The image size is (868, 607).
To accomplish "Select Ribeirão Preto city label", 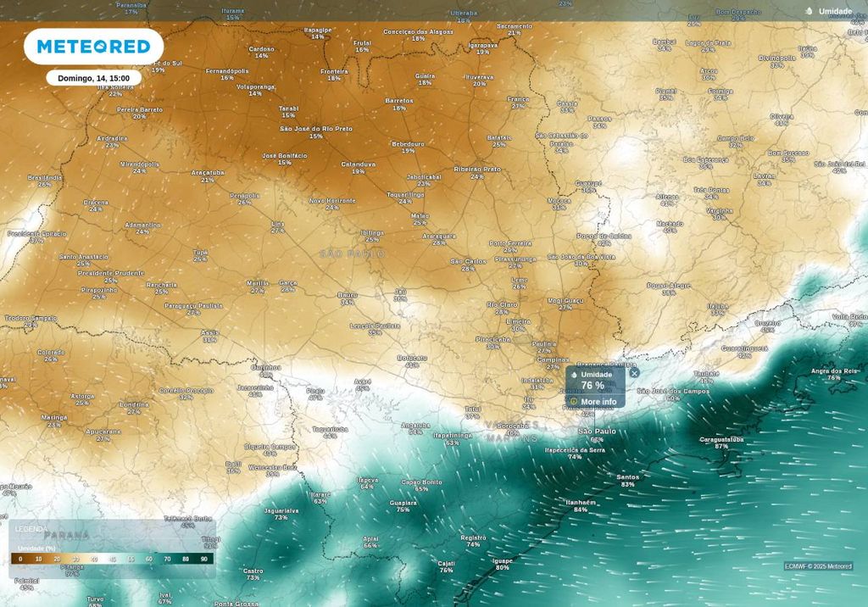I will 477,170.
